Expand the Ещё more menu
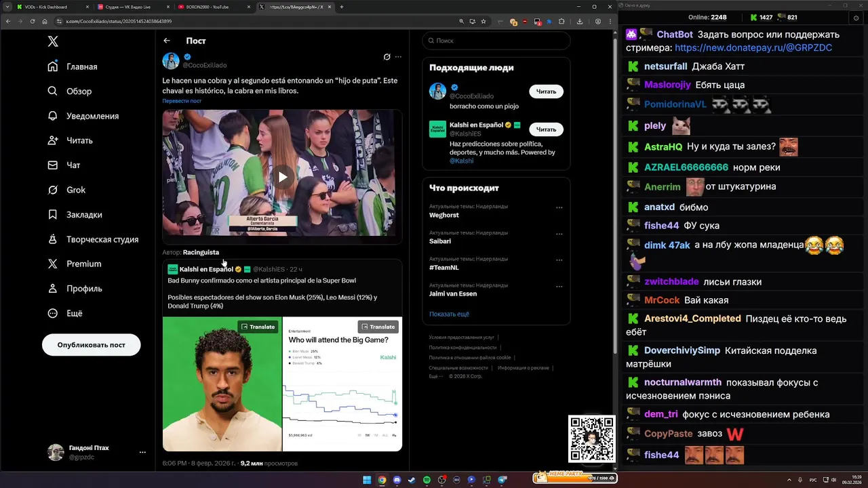 pos(65,313)
